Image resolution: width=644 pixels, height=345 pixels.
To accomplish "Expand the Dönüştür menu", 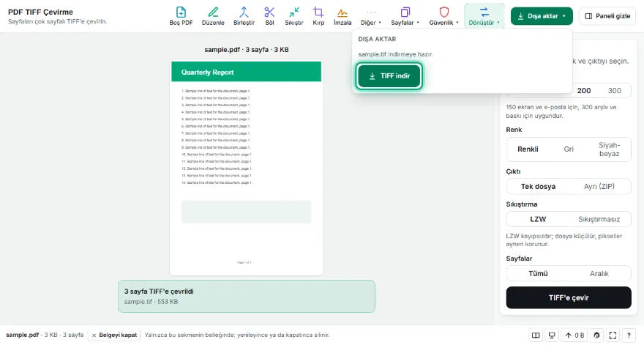I will point(484,16).
